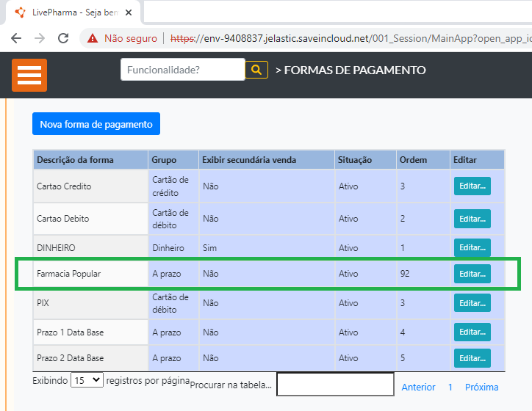Click the yellow search magnifier icon
The width and height of the screenshot is (532, 411).
pyautogui.click(x=256, y=70)
